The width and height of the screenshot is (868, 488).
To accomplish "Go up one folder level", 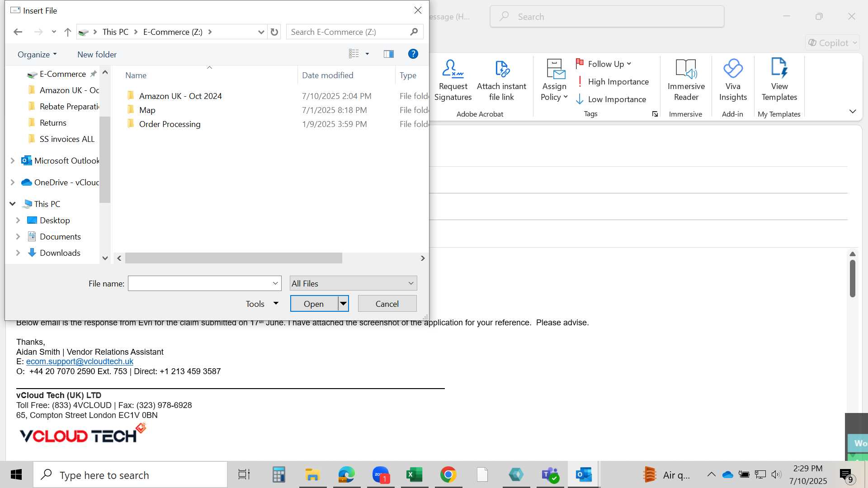I will [68, 32].
